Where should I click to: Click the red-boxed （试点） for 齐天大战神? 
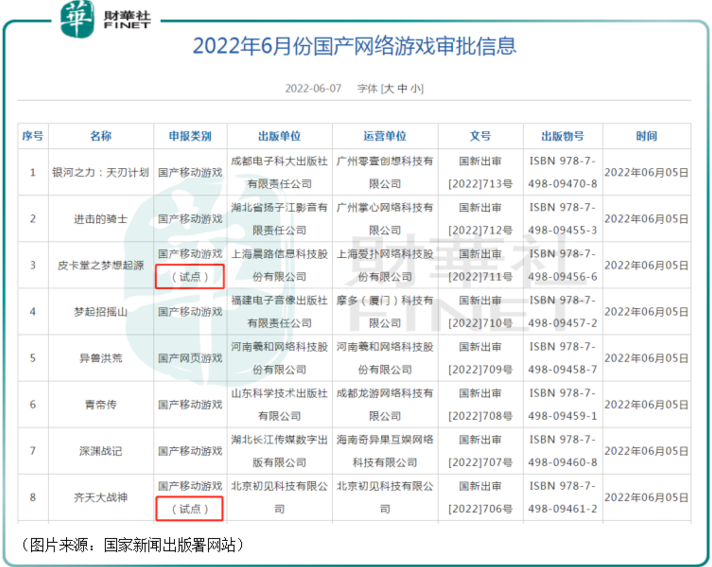pyautogui.click(x=190, y=509)
